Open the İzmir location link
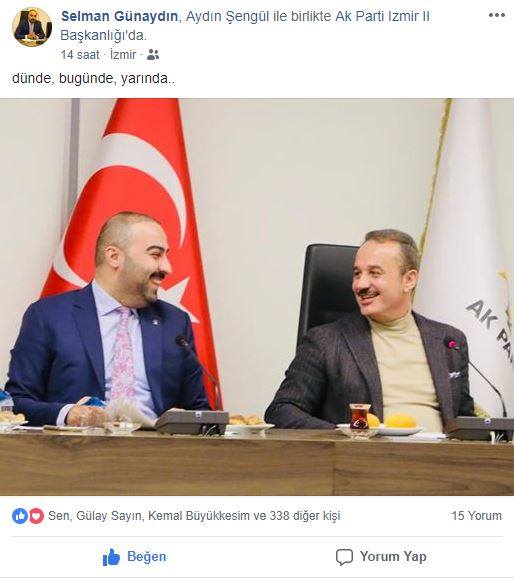514x579 pixels. coord(123,55)
